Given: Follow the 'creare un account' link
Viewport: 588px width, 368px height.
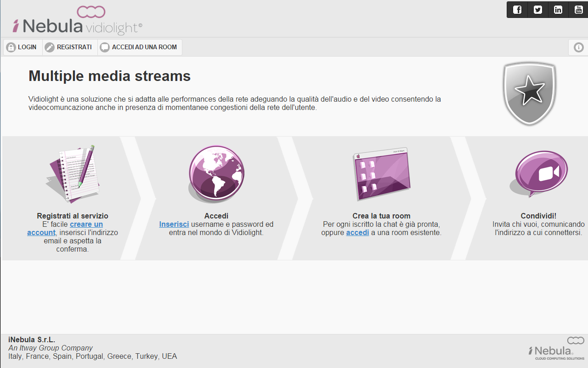Looking at the screenshot, I should coord(65,228).
